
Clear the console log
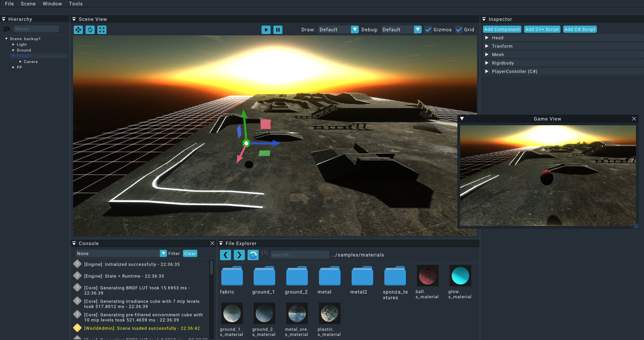click(190, 253)
